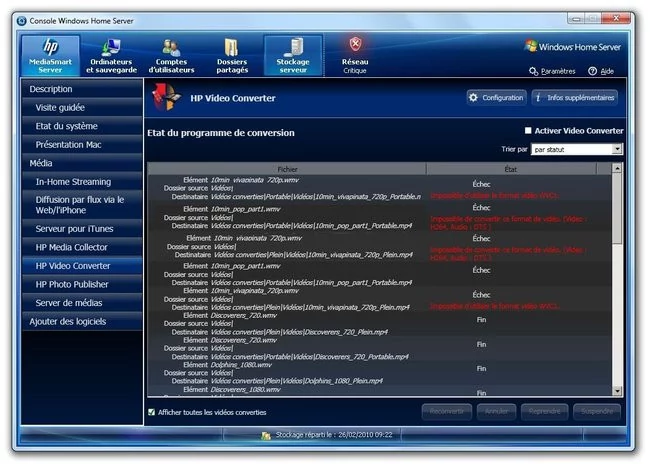Click the Stockage réparti le 26/02/2010 status text
The image size is (650, 468).
tap(334, 435)
